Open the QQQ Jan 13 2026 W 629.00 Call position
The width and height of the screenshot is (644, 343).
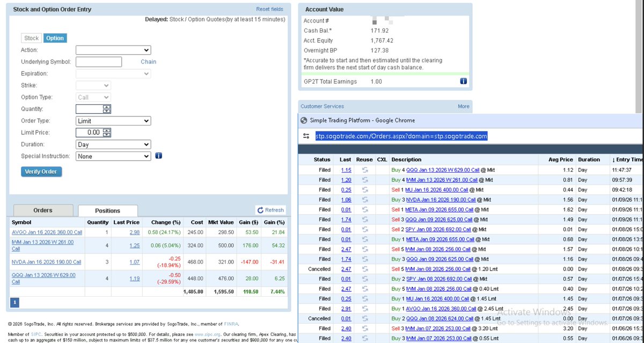(44, 278)
